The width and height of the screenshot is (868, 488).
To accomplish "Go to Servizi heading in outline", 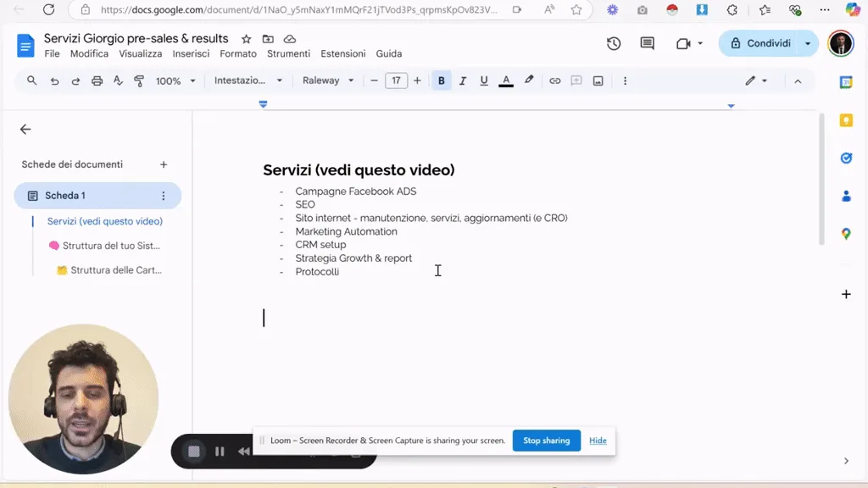I will [104, 221].
